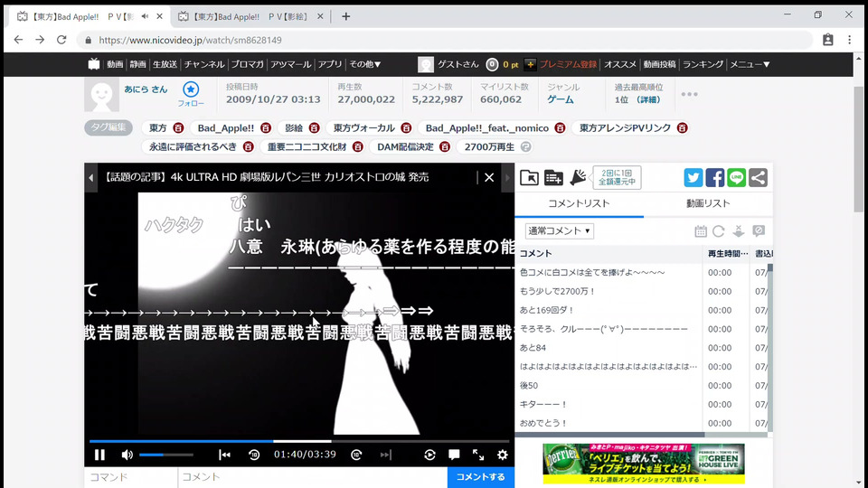Click プレミアム登録 link
This screenshot has width=868, height=488.
(x=568, y=64)
